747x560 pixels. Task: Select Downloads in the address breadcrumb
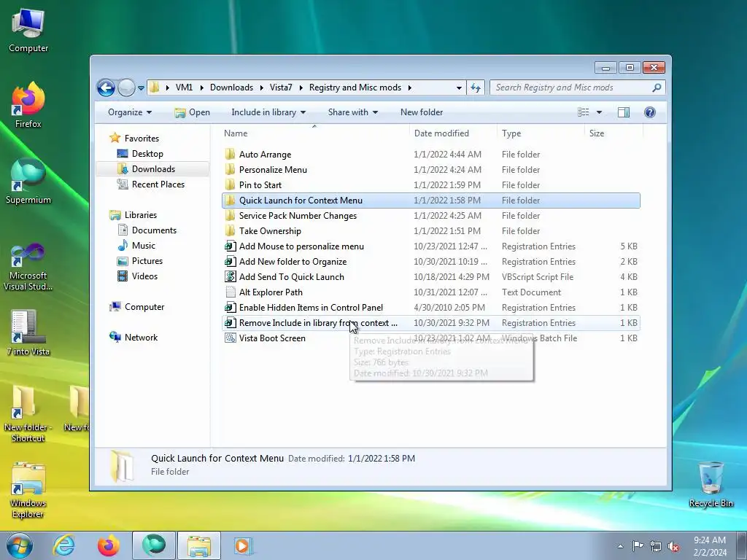(x=231, y=87)
